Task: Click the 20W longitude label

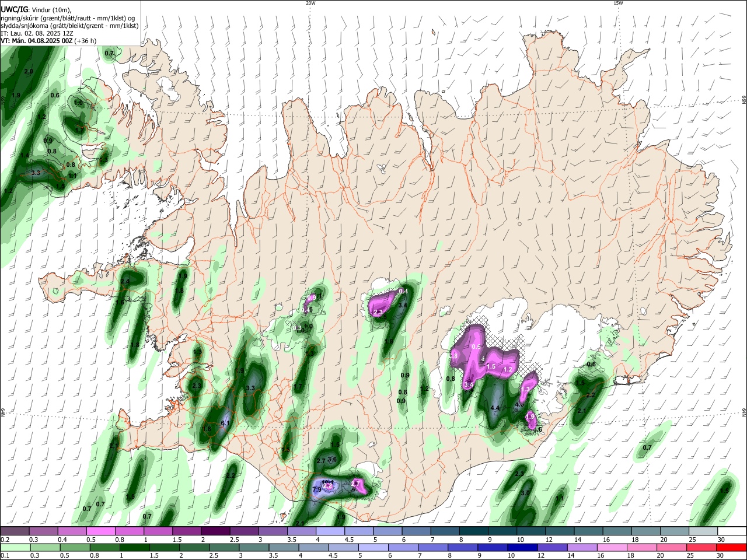Action: (x=310, y=3)
